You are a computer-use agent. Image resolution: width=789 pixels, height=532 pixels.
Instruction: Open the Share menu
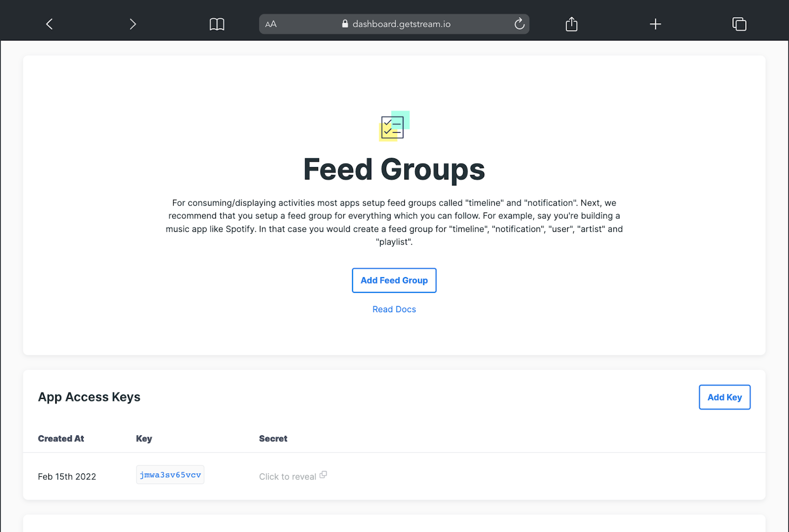pyautogui.click(x=571, y=24)
